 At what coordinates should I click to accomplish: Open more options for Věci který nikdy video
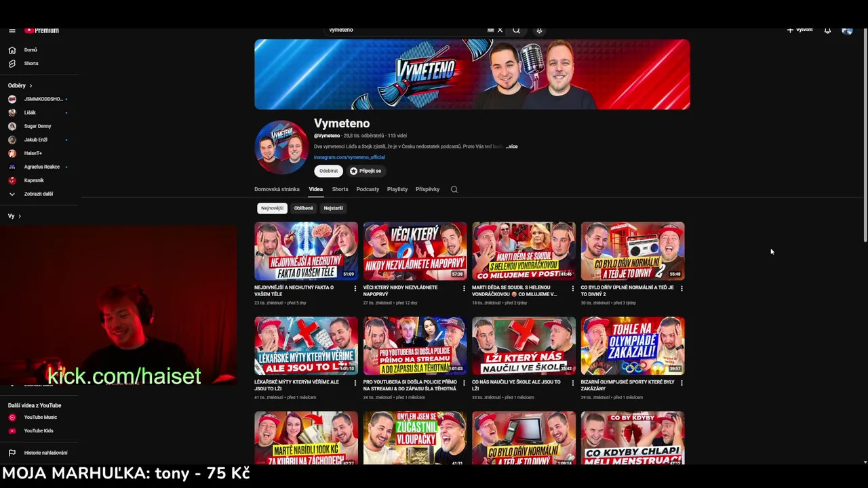click(x=464, y=288)
